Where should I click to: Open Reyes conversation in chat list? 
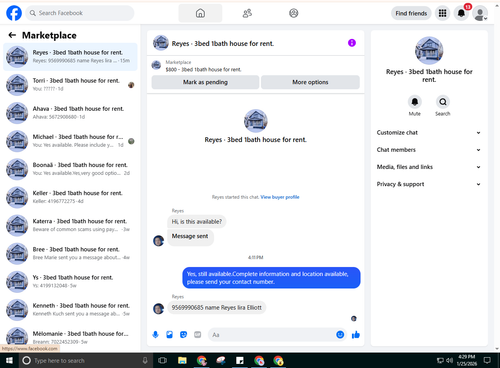[70, 57]
